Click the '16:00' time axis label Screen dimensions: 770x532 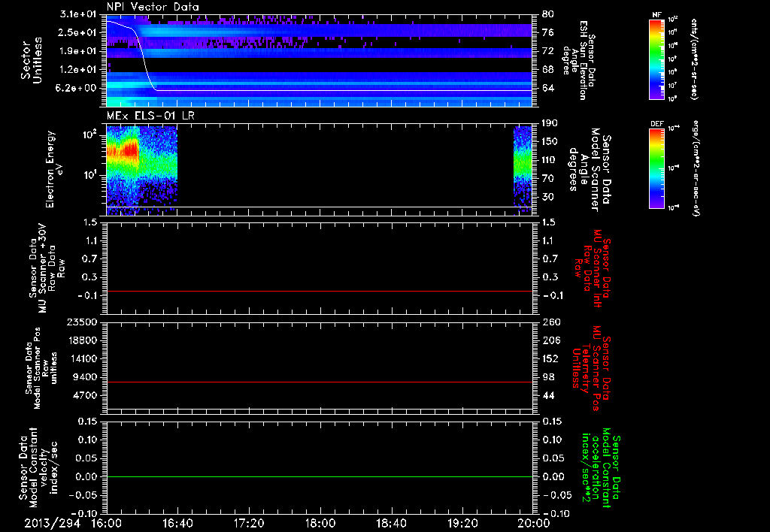[x=107, y=523]
